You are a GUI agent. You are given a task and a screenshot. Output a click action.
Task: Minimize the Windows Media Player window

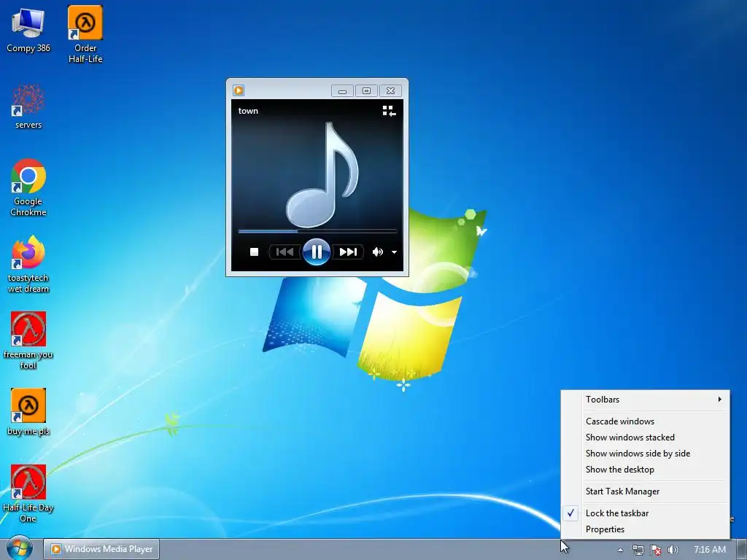pos(343,91)
